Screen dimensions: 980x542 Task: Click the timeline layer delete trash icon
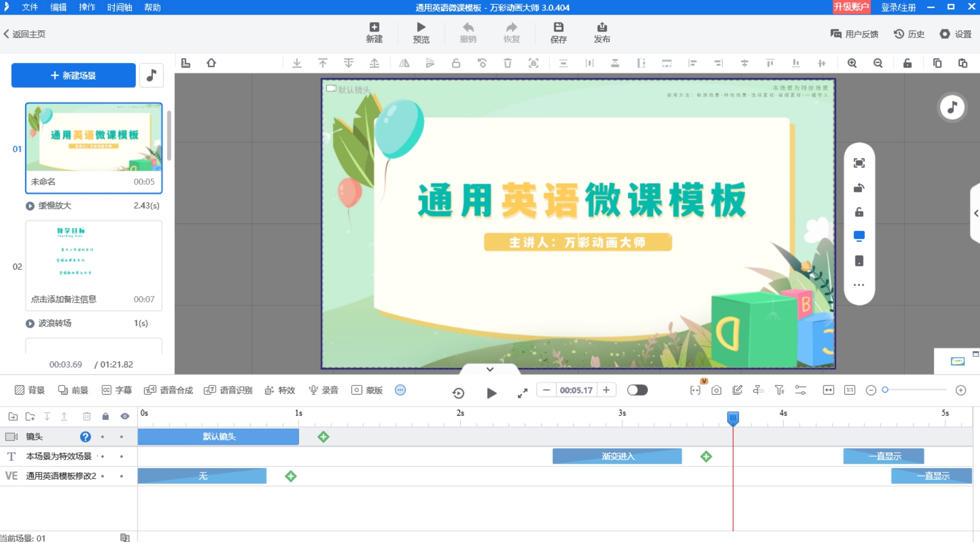pyautogui.click(x=86, y=416)
